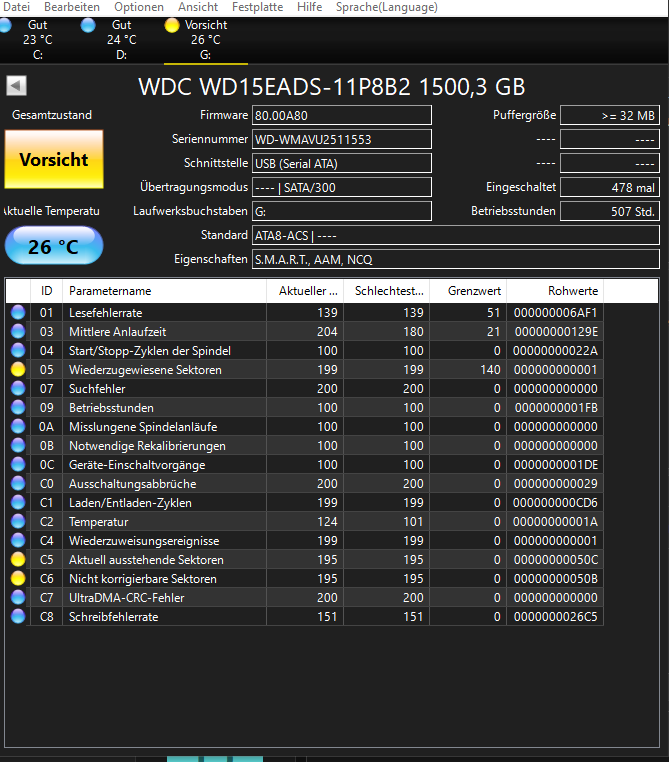Click the status dot for Mittlere Anlaufzeit

(18, 331)
